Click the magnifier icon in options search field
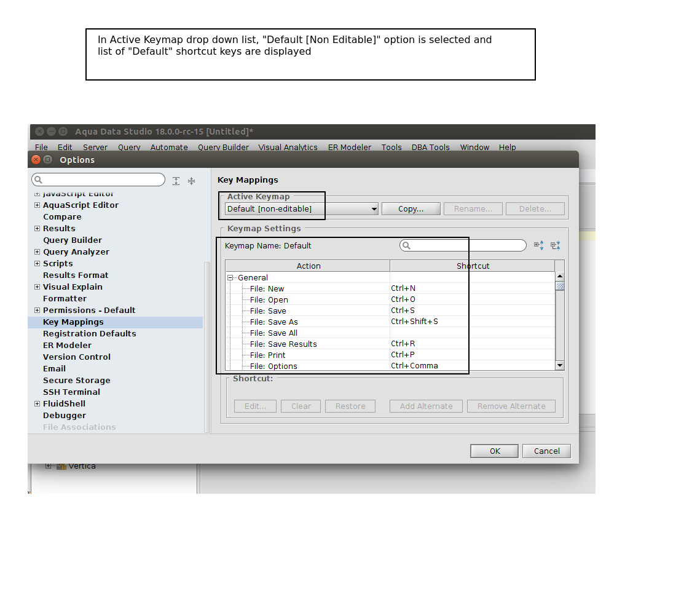 tap(38, 180)
